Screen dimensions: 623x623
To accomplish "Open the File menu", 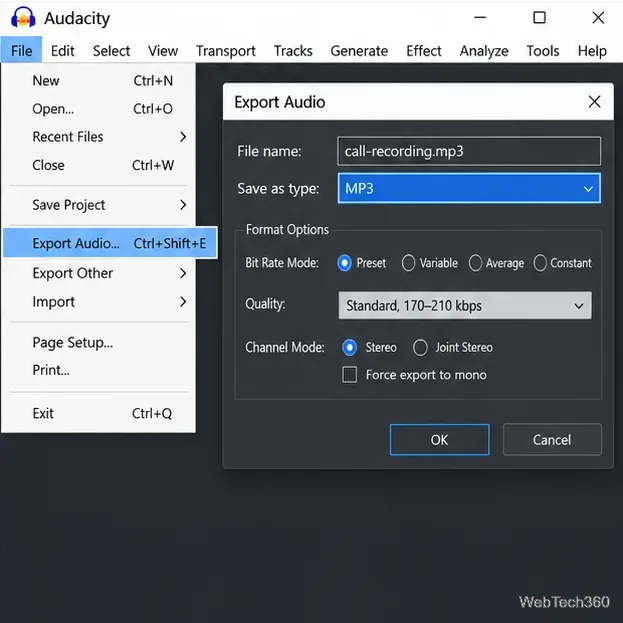I will [x=21, y=51].
